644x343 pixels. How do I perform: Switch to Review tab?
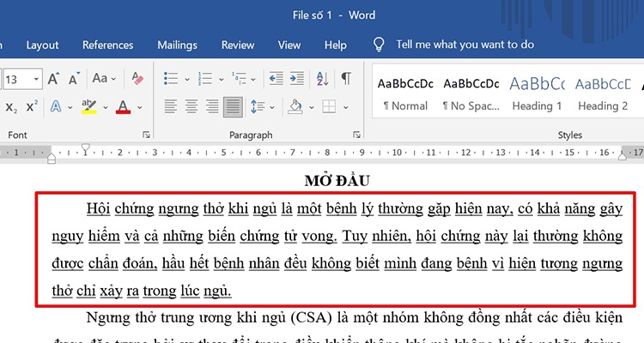[238, 45]
